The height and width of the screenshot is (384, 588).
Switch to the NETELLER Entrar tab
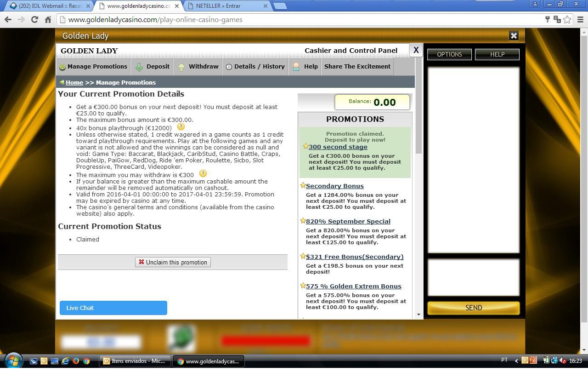pos(228,6)
